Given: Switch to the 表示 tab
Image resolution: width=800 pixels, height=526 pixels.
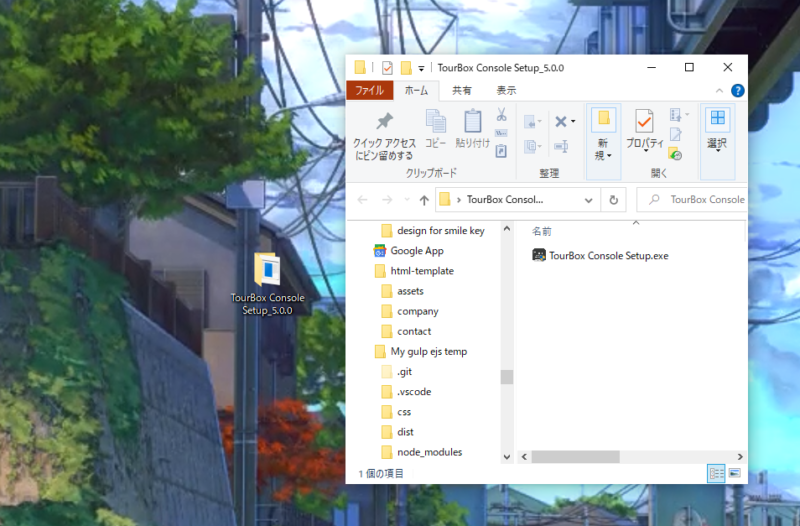Looking at the screenshot, I should 506,90.
